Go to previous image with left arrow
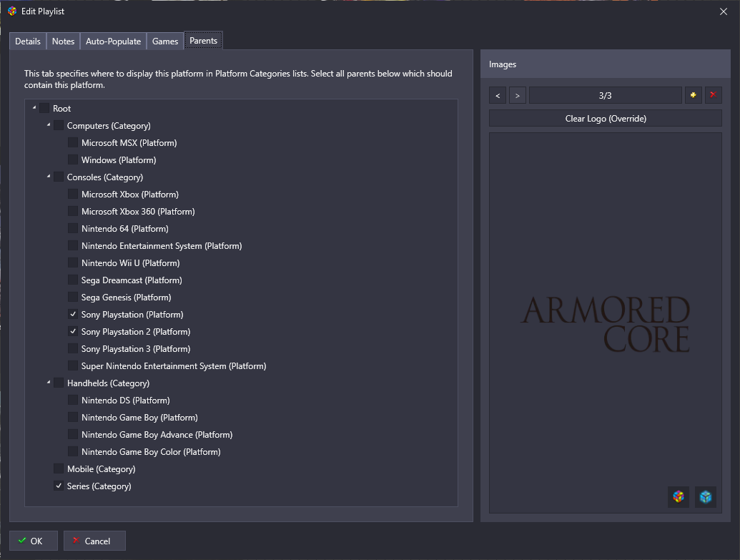This screenshot has height=560, width=740. (x=498, y=95)
